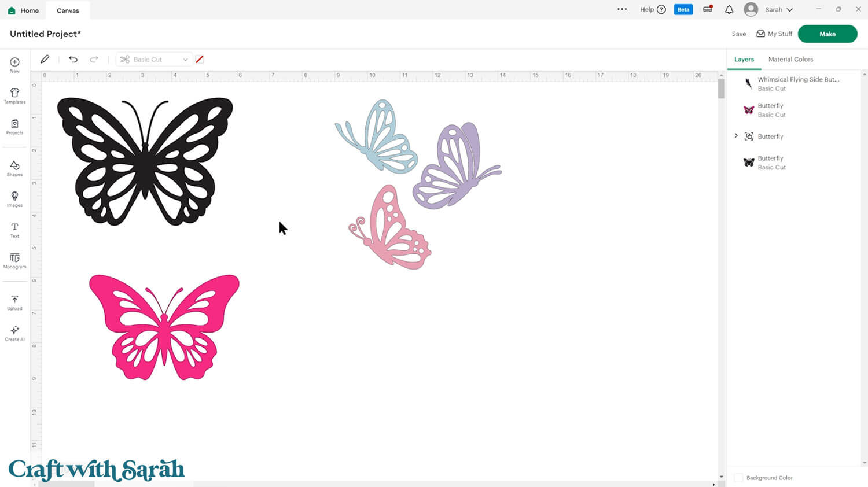Open Help with the question mark icon

coord(653,9)
